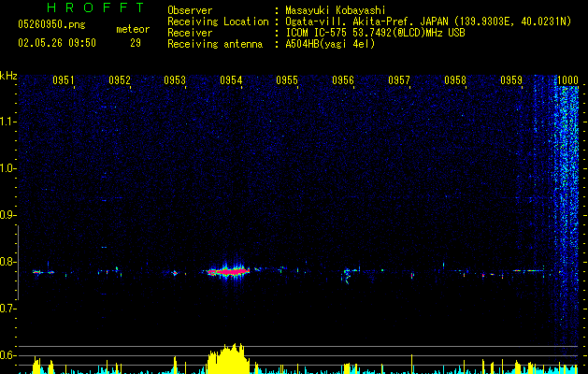Click the 0951 time marker
This screenshot has height=374, width=588.
pyautogui.click(x=63, y=80)
